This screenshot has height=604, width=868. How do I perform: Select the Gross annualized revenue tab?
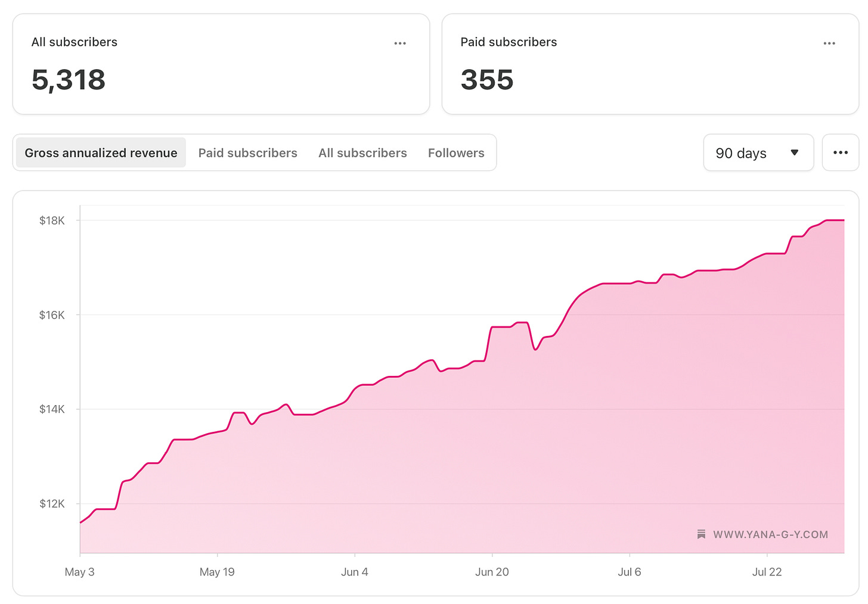pos(100,152)
